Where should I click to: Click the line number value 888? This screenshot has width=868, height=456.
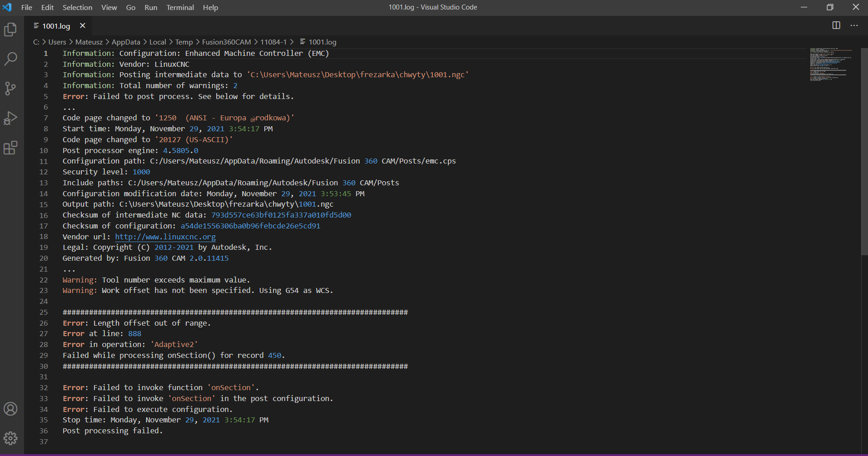(135, 333)
